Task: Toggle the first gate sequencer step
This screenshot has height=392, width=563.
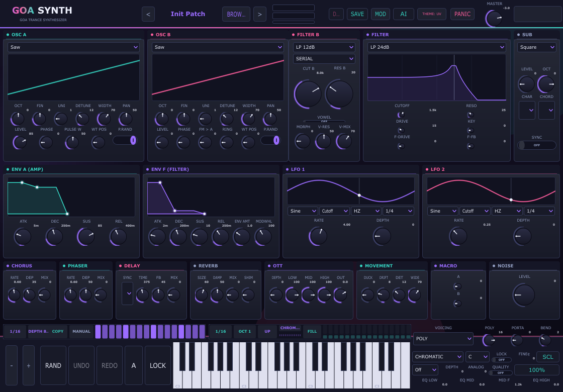Action: pos(98,332)
